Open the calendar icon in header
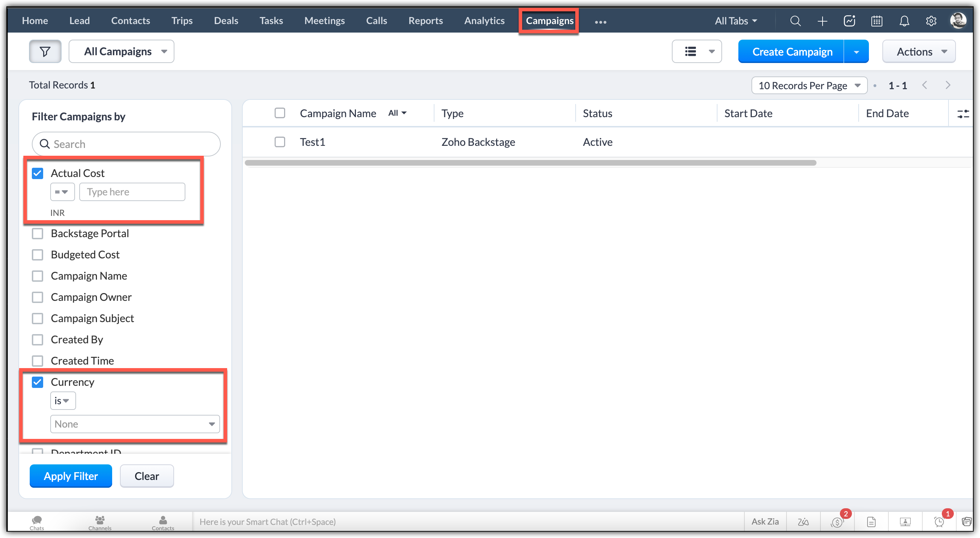Image resolution: width=980 pixels, height=538 pixels. [x=877, y=21]
